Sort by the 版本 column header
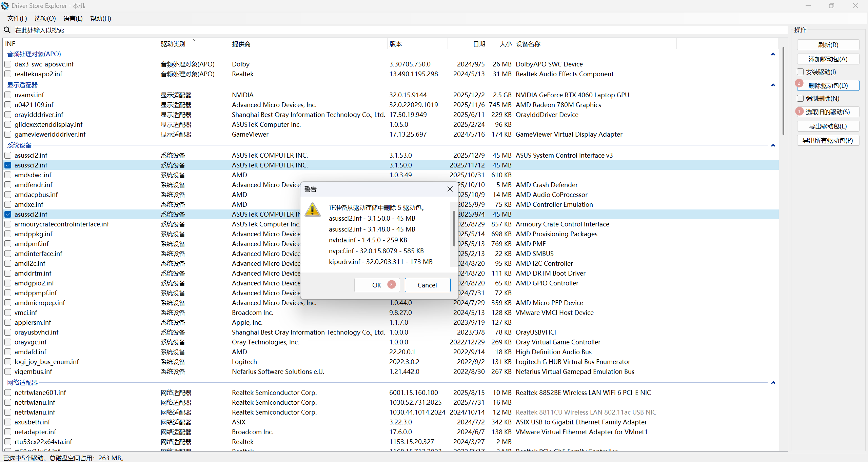 [417, 44]
